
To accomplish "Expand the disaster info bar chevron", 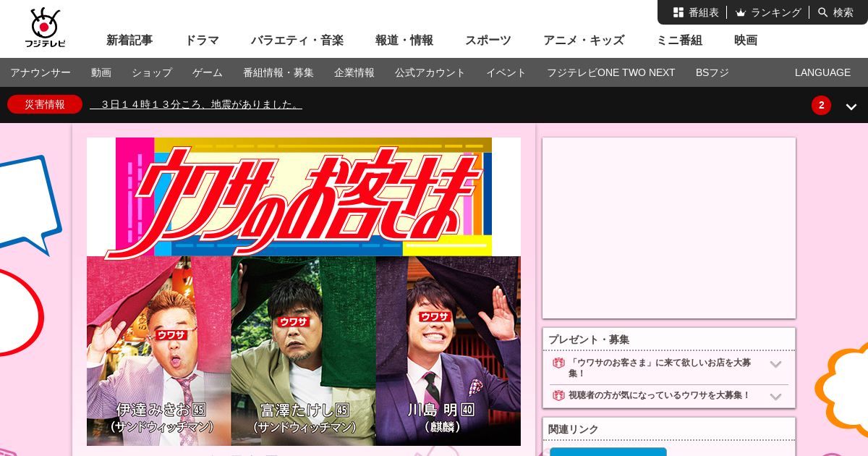I will coord(851,106).
